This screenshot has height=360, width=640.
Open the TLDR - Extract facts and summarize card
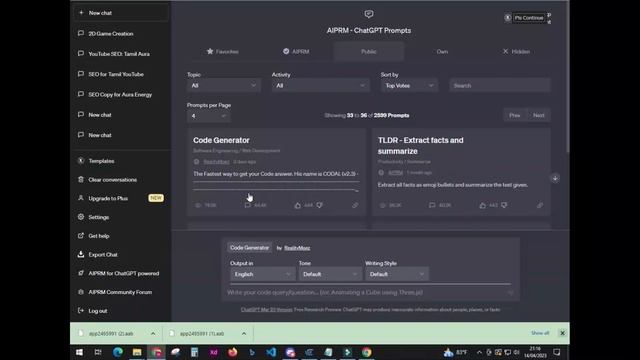coord(420,146)
